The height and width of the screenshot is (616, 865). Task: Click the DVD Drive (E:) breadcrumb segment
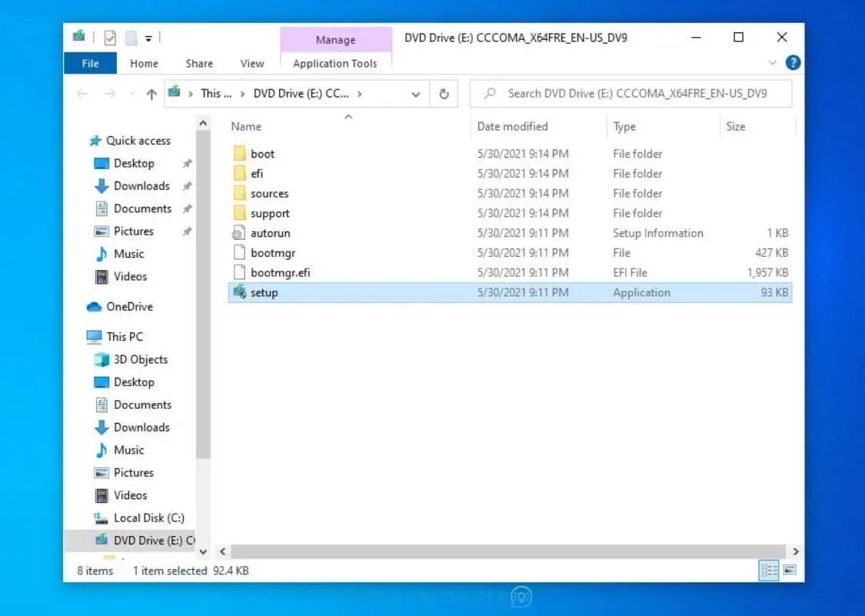click(301, 94)
